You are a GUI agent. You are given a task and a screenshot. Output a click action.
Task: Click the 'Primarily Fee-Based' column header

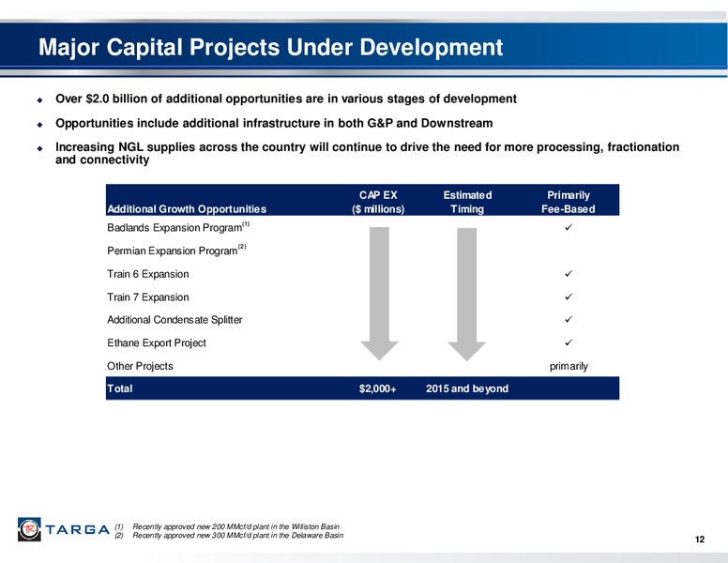click(569, 202)
